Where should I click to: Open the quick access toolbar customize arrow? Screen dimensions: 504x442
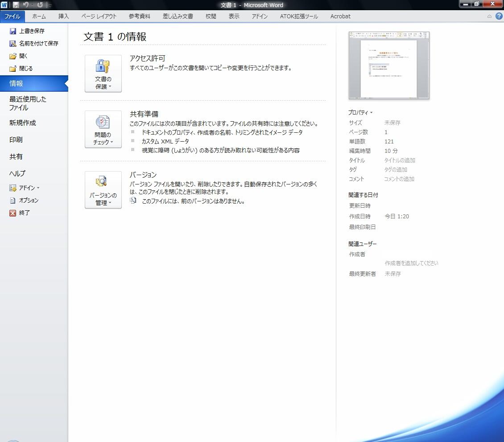[50, 5]
